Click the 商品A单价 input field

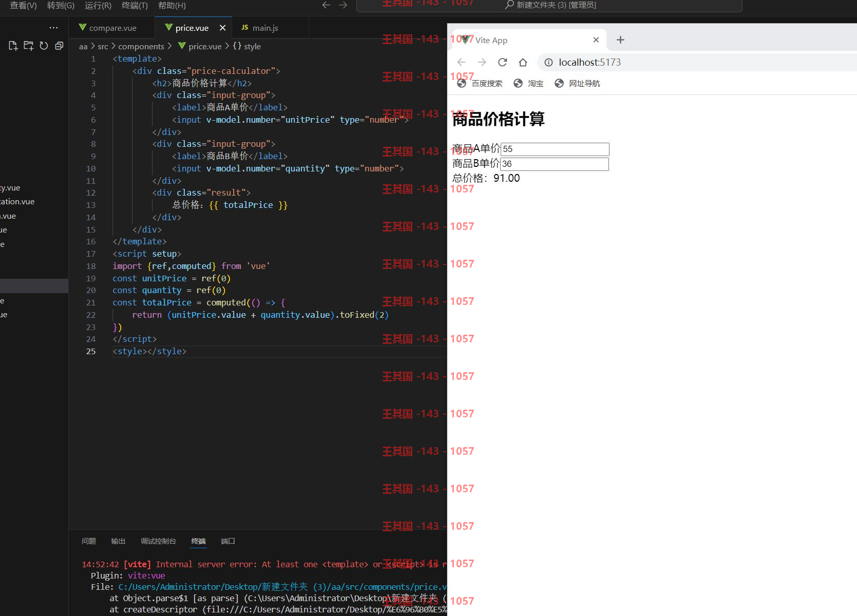[x=555, y=149]
